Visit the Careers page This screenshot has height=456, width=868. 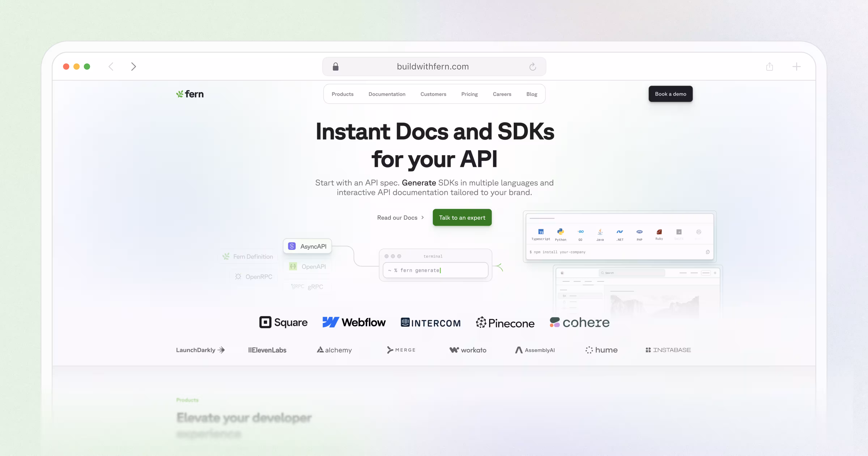point(502,94)
